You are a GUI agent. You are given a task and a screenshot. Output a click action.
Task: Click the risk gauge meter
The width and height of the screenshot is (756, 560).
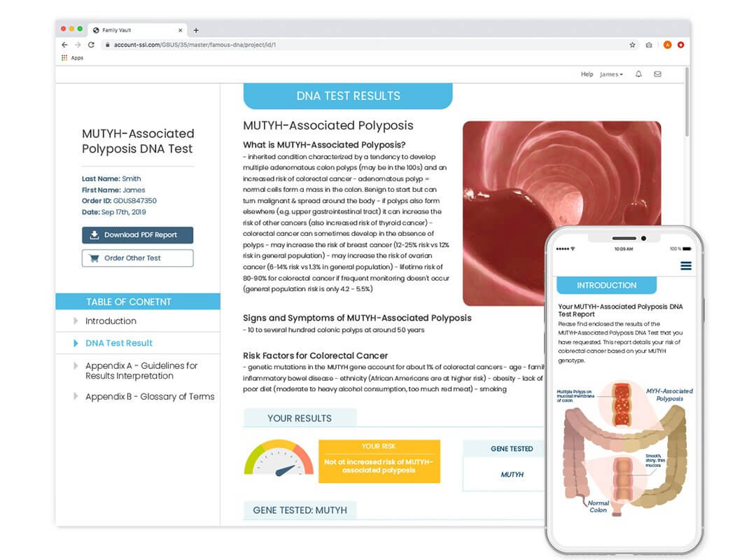tap(279, 457)
